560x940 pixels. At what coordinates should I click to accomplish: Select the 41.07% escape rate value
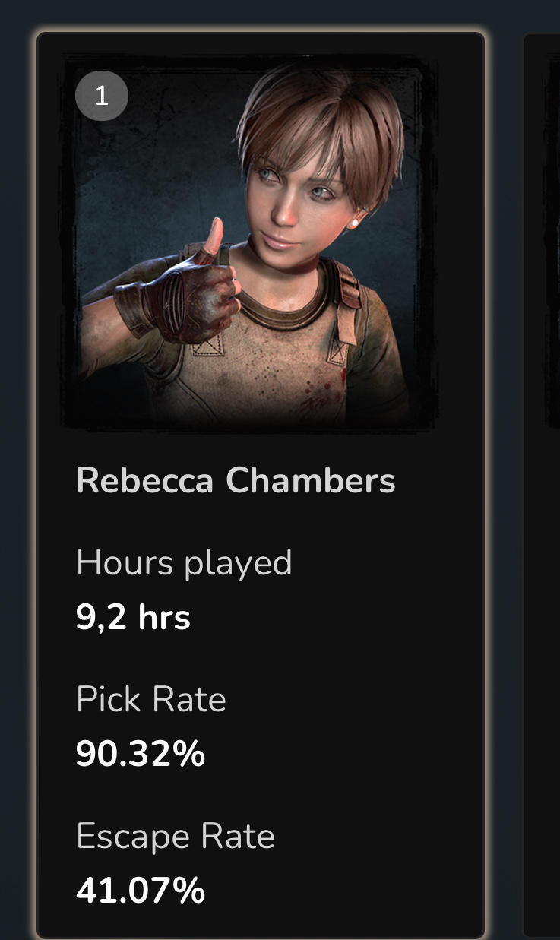coord(141,891)
